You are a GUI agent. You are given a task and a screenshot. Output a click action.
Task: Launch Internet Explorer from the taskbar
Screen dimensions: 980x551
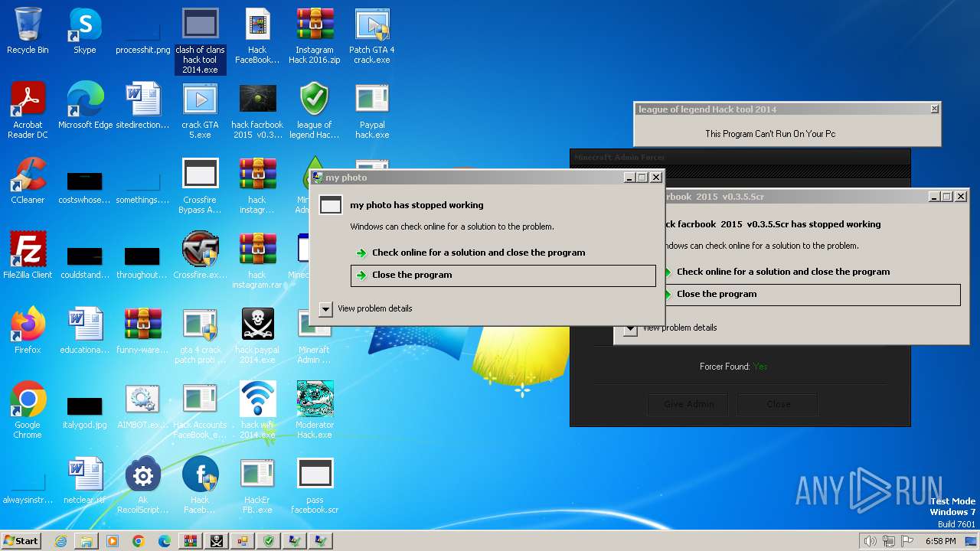click(60, 541)
